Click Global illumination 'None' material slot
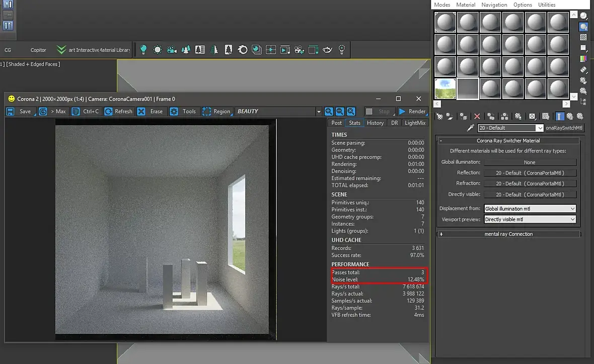The image size is (594, 364). click(530, 162)
